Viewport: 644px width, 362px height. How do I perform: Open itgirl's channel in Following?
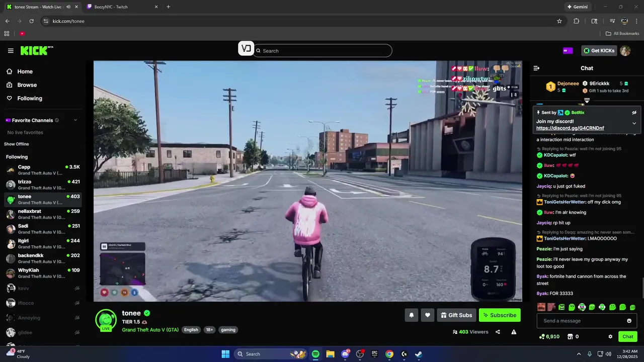(x=43, y=244)
